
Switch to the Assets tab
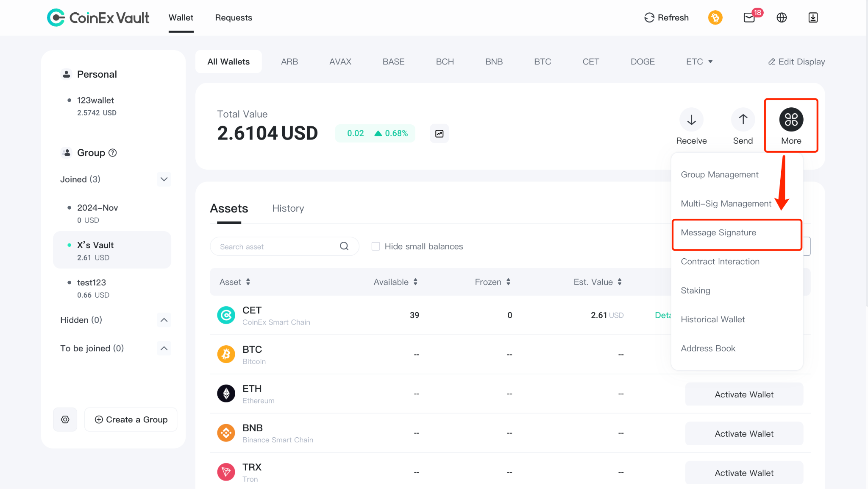point(229,208)
